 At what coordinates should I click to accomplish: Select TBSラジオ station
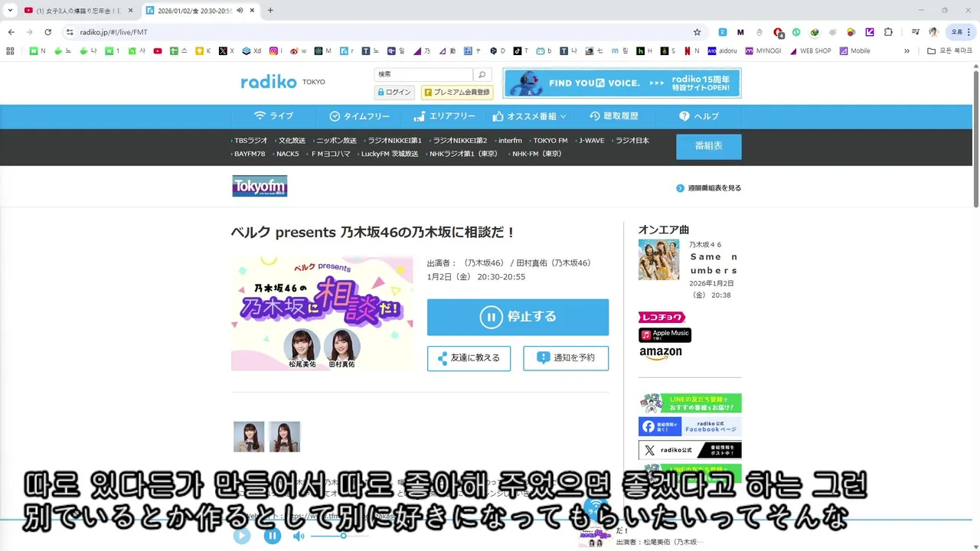point(250,141)
